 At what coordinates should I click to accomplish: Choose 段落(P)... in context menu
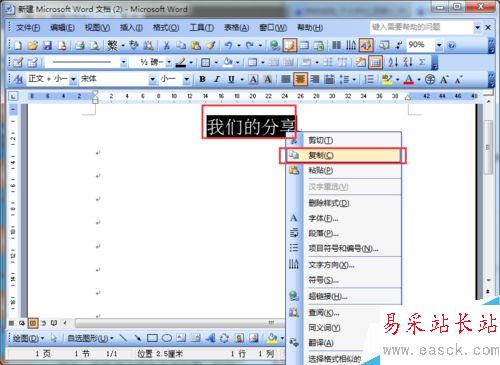343,233
